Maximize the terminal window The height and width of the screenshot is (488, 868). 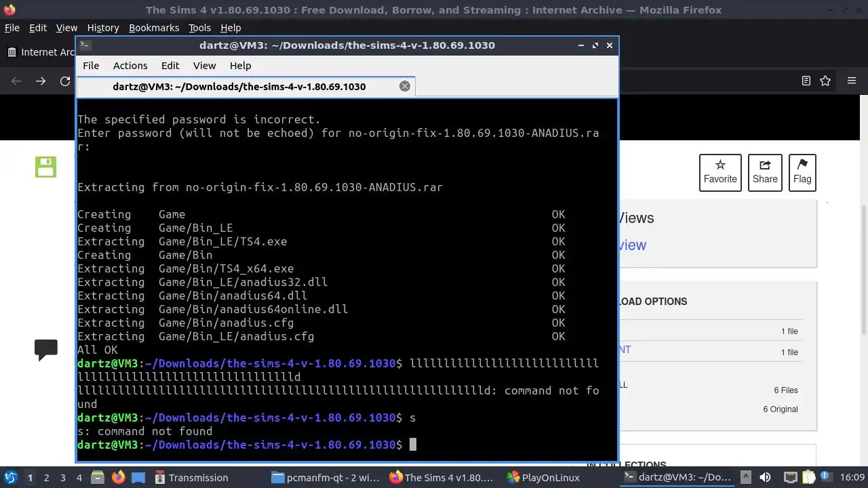595,45
